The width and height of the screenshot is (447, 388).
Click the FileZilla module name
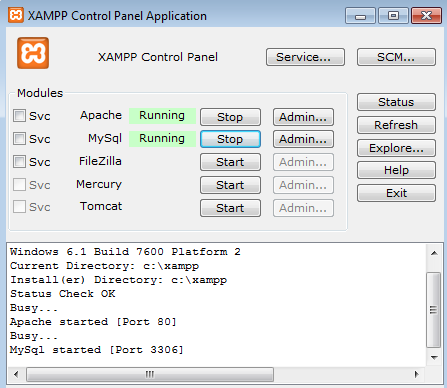click(x=100, y=161)
